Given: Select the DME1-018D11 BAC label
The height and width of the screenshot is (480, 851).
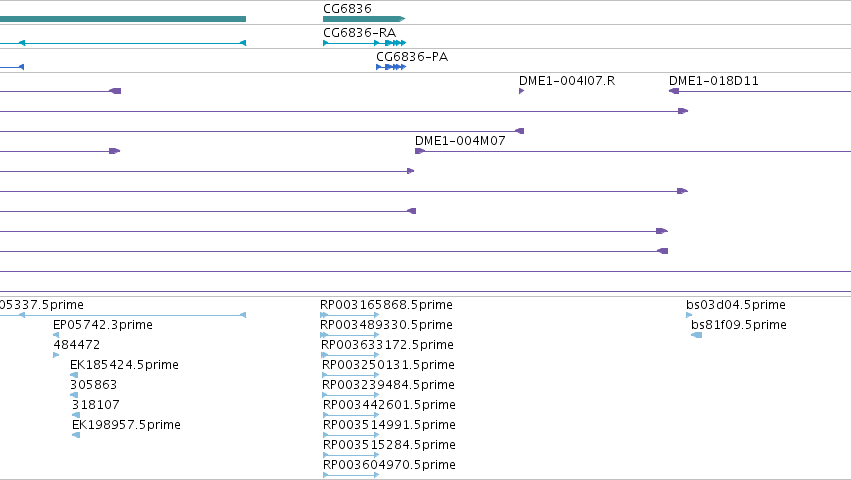Looking at the screenshot, I should pyautogui.click(x=713, y=81).
